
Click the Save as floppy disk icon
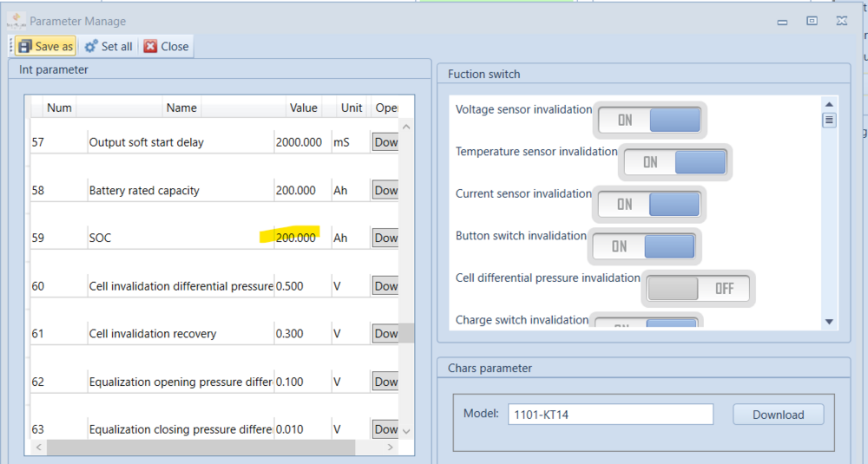pyautogui.click(x=25, y=47)
